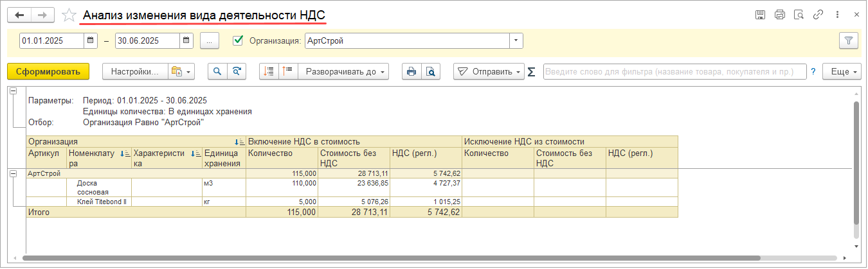Click the question mark help icon

(x=813, y=71)
